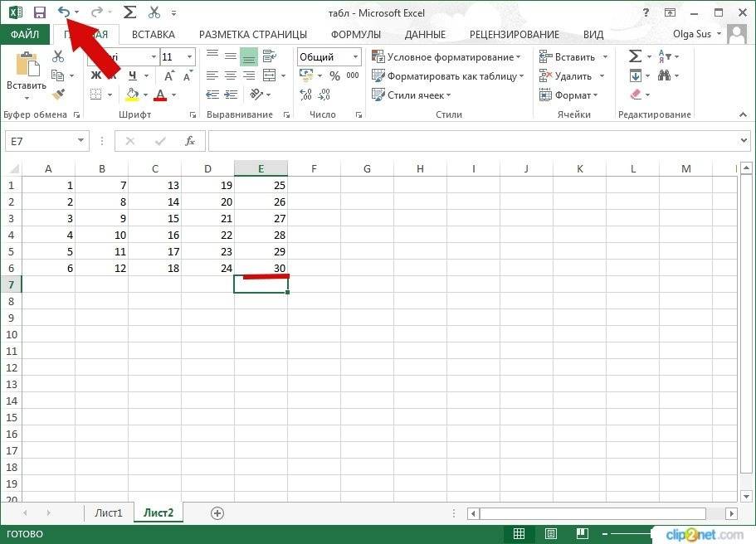Screen dimensions: 756x544
Task: Click the Удалить button in Ячейки group
Action: coord(569,75)
